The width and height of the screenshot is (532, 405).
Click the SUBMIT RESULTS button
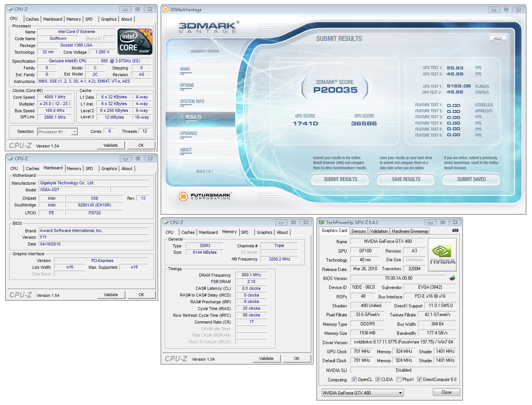coord(340,179)
